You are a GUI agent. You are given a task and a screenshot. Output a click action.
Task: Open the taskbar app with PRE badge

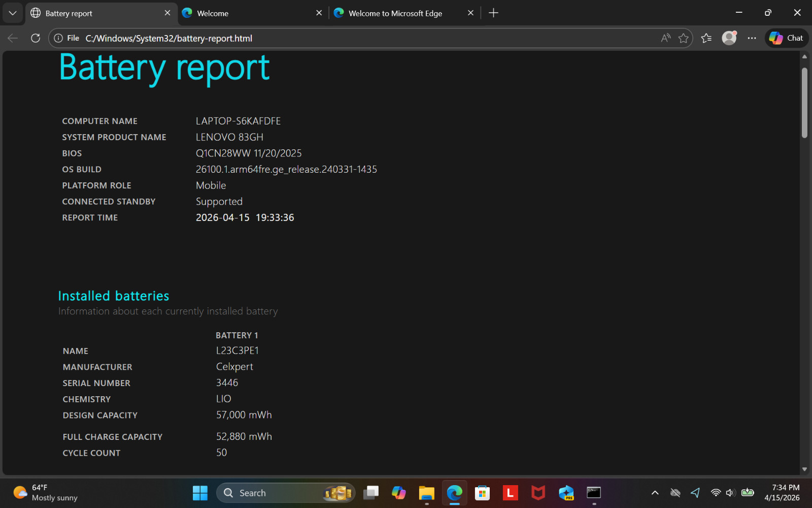click(x=566, y=493)
